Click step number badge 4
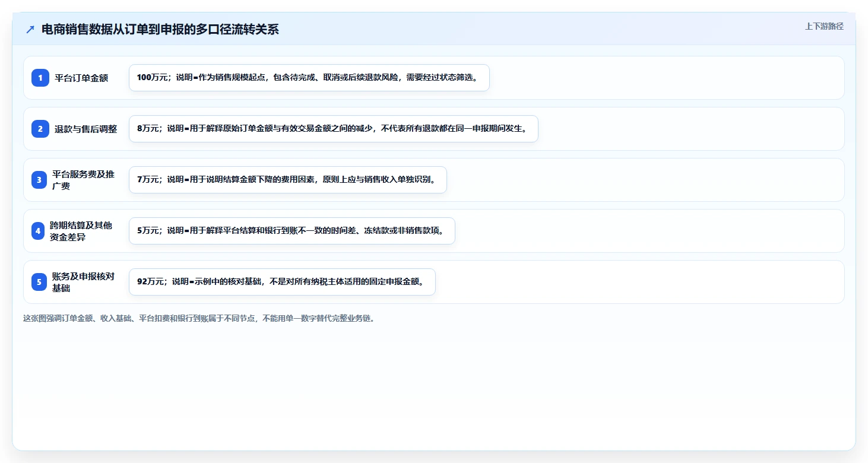The height and width of the screenshot is (463, 868). (39, 231)
